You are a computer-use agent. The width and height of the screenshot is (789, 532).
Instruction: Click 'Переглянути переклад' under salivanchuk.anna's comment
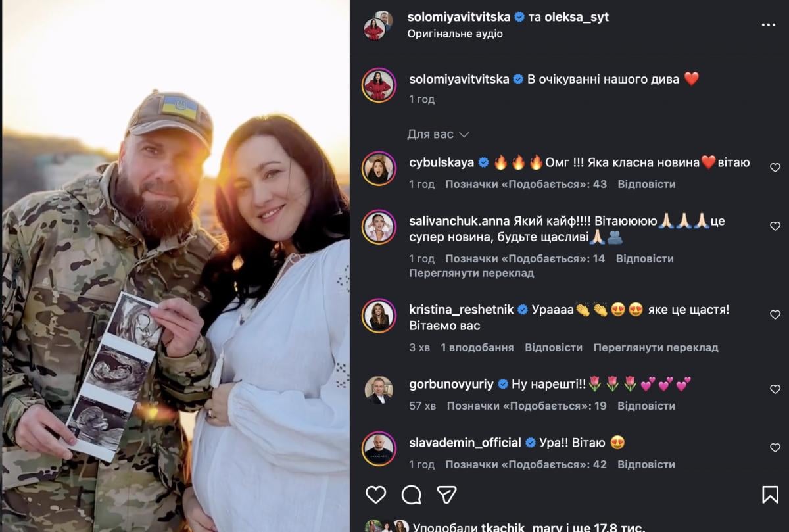(471, 273)
